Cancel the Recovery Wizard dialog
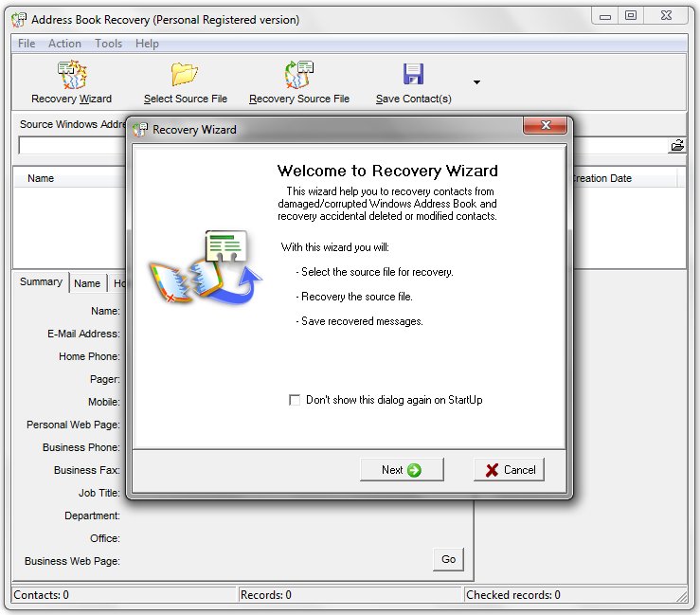700x615 pixels. 510,470
